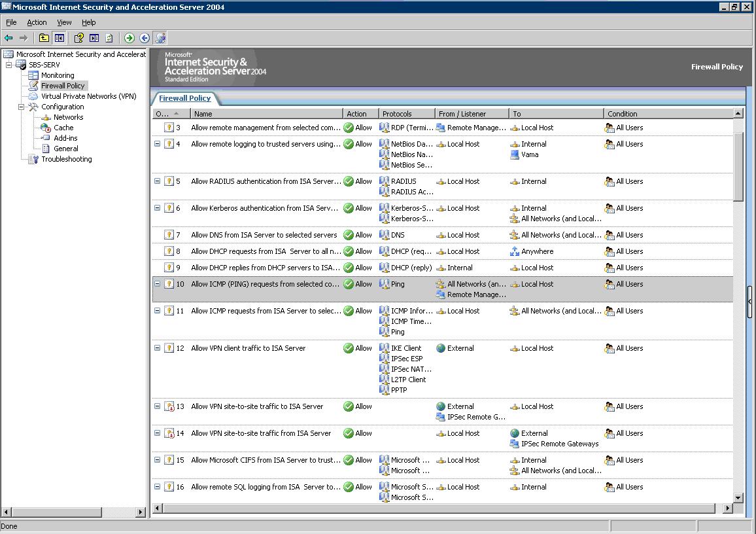Screen dimensions: 756x534
Task: Sort by the Protocols column header
Action: (x=407, y=114)
